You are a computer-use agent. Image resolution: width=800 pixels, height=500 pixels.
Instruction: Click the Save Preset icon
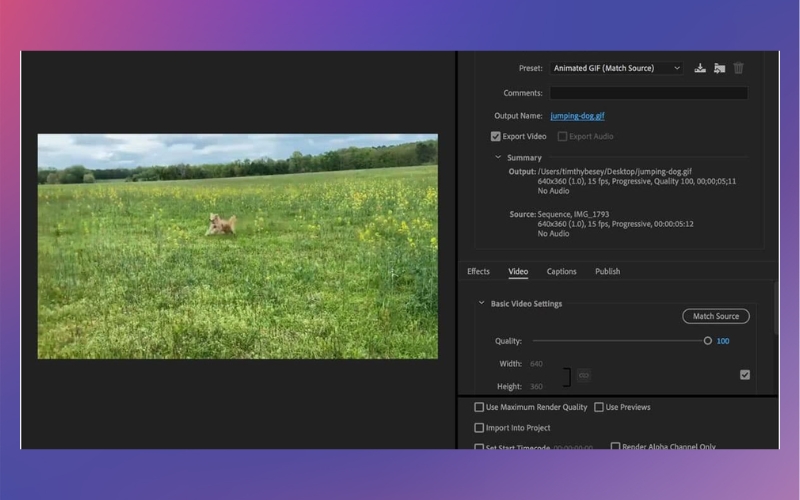[700, 68]
